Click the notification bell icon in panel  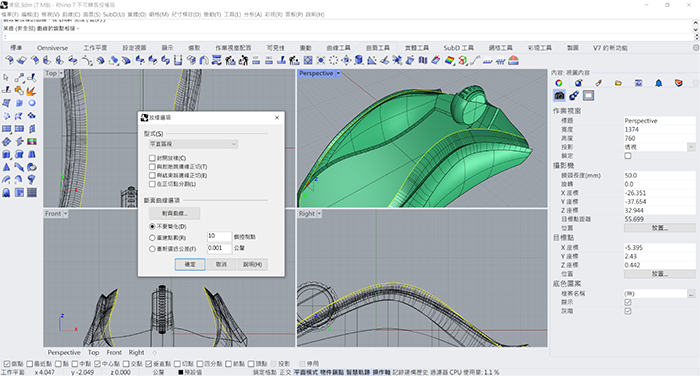pyautogui.click(x=658, y=83)
